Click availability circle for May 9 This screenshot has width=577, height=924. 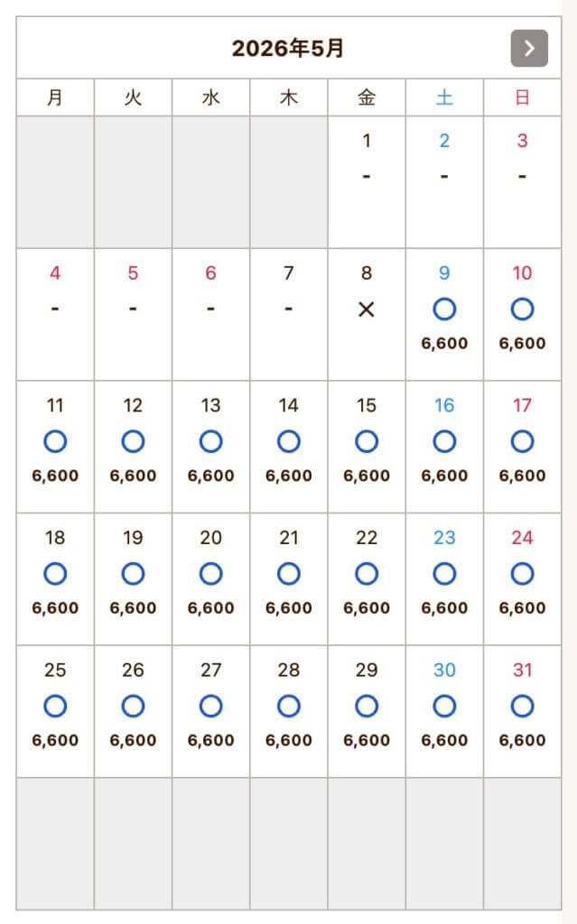click(x=444, y=310)
